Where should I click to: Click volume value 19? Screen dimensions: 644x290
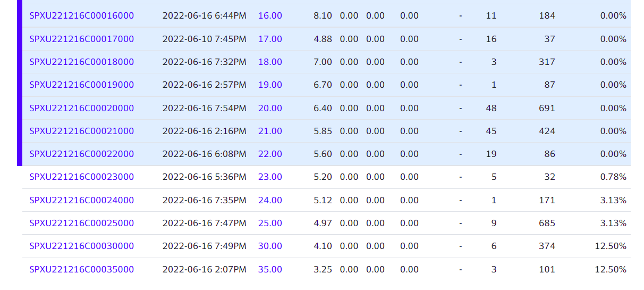(x=491, y=154)
